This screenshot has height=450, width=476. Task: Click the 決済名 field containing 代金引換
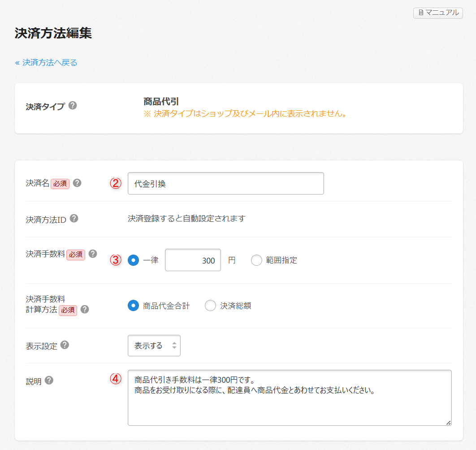tap(225, 183)
